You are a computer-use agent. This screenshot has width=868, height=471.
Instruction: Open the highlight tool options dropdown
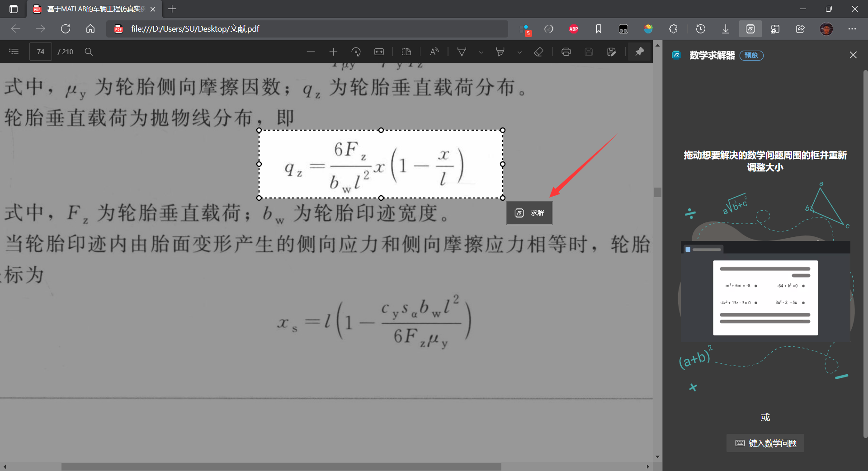point(519,52)
